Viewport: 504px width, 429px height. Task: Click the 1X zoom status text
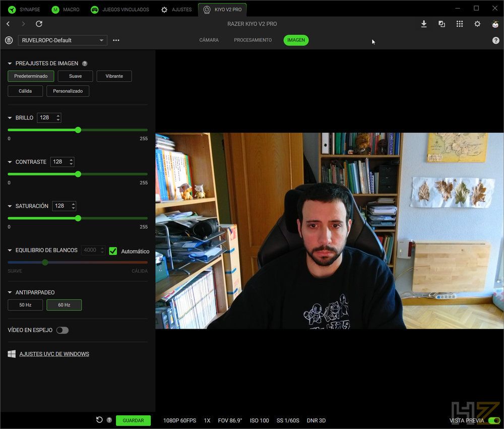[x=207, y=420]
